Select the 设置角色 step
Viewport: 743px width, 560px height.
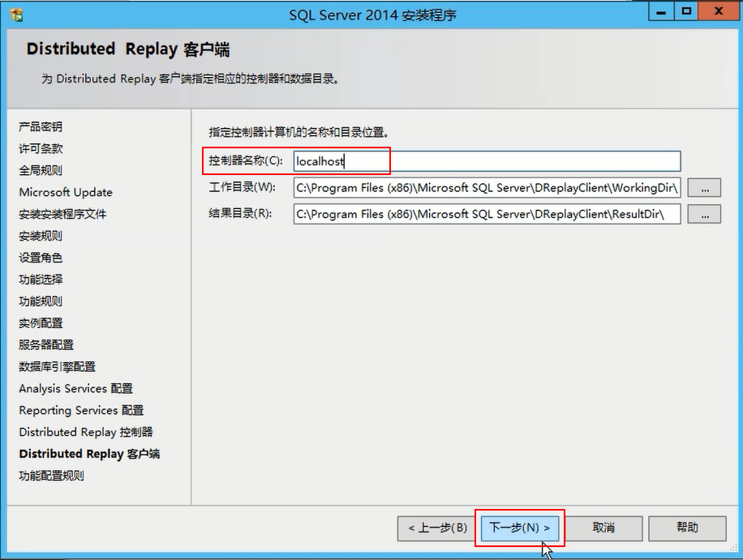41,258
